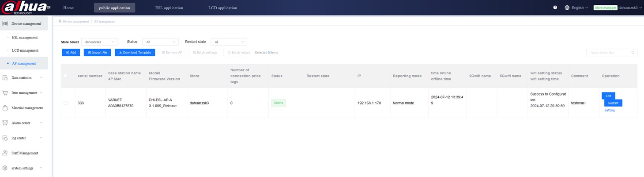Image resolution: width=644 pixels, height=177 pixels.
Task: Switch to the ESL application tab
Action: point(169,8)
